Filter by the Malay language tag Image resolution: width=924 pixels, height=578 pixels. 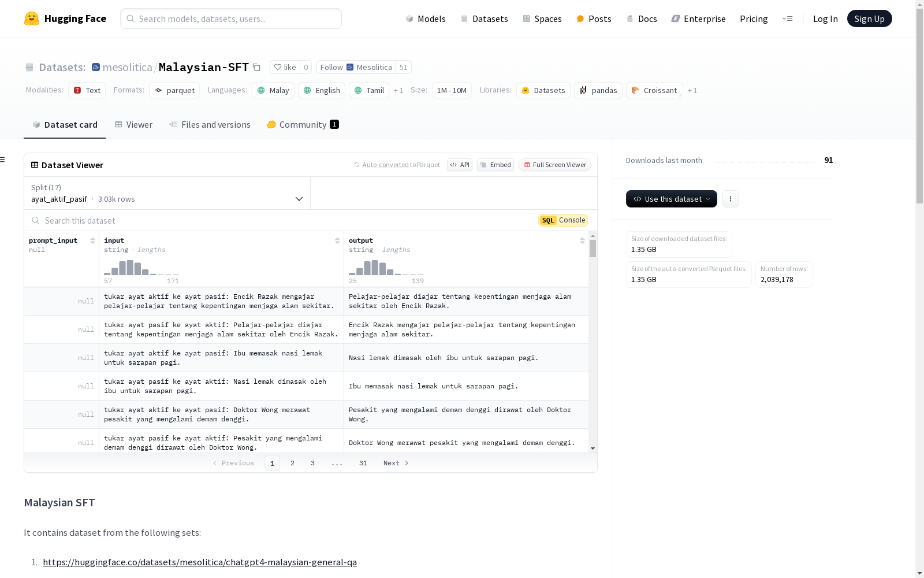(x=273, y=90)
